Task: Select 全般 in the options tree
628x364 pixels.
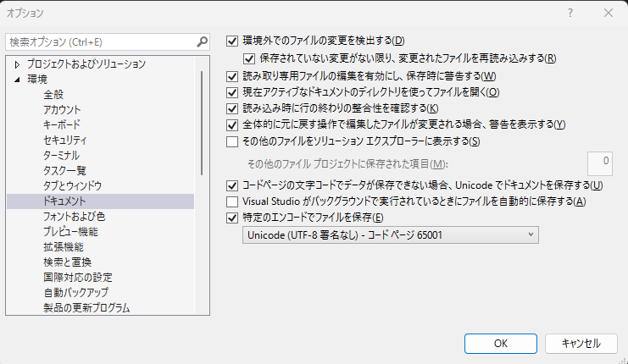Action: [x=53, y=95]
